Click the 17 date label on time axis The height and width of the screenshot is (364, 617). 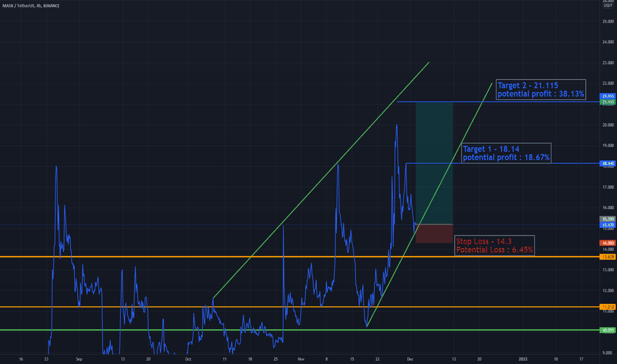pyautogui.click(x=581, y=359)
